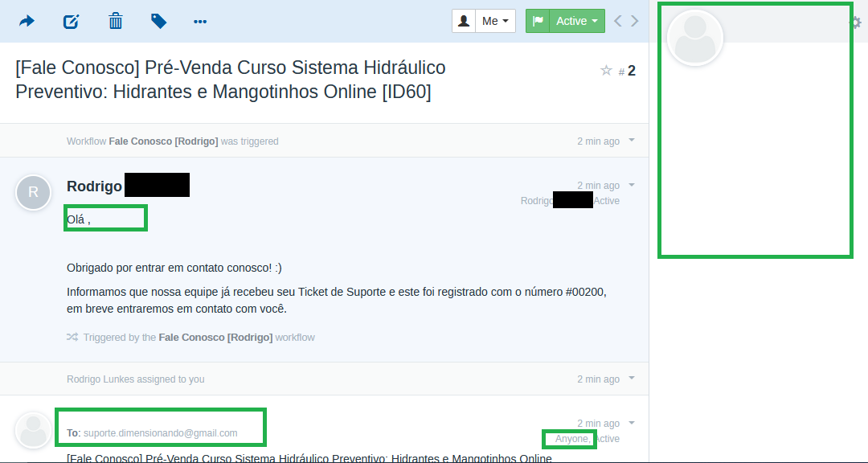Click the reply arrow icon

[27, 21]
